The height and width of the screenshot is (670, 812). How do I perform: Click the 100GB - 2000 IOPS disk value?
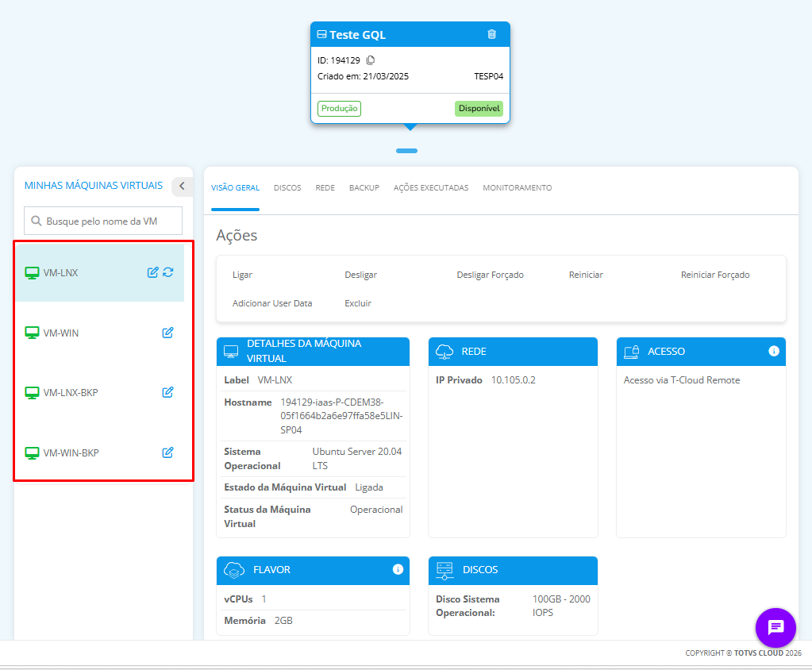point(561,606)
